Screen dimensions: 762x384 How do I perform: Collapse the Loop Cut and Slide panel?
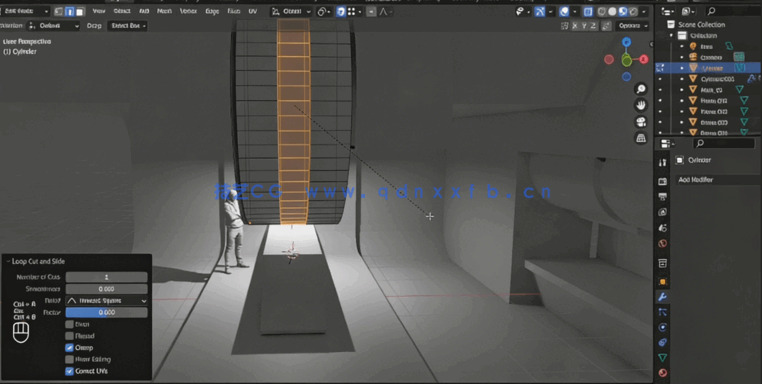pyautogui.click(x=9, y=262)
